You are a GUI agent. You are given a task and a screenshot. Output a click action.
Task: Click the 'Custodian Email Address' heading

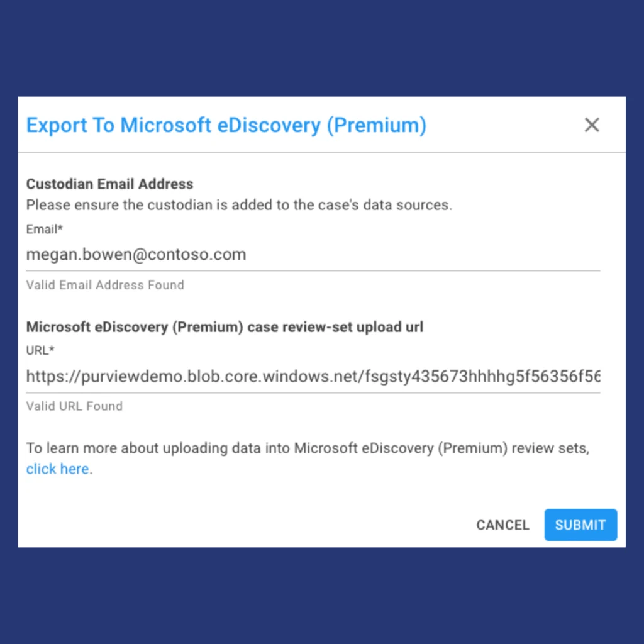109,184
